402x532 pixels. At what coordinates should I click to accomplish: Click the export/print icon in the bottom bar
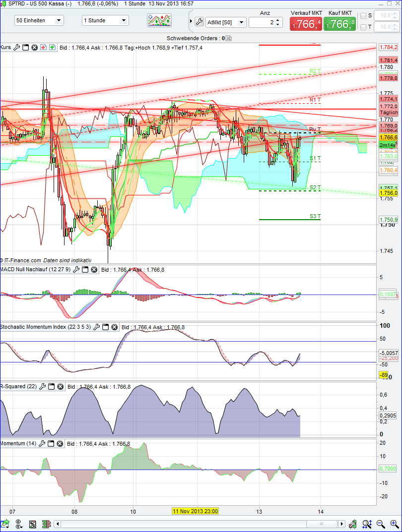[x=32, y=524]
